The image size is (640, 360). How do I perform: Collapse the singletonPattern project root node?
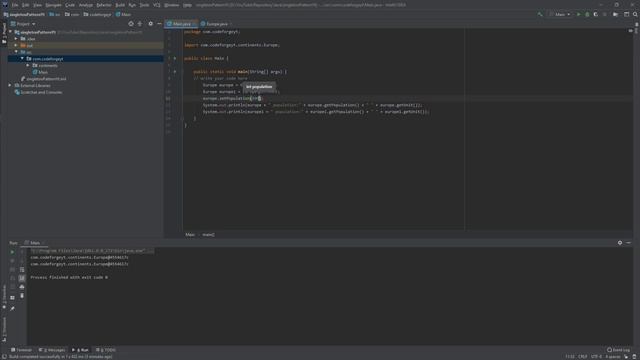pyautogui.click(x=11, y=32)
